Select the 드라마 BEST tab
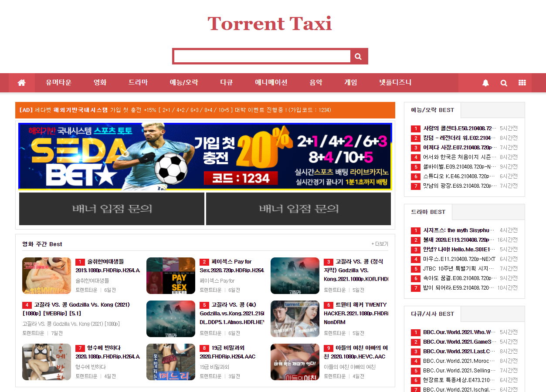This screenshot has height=392, width=546. 428,212
